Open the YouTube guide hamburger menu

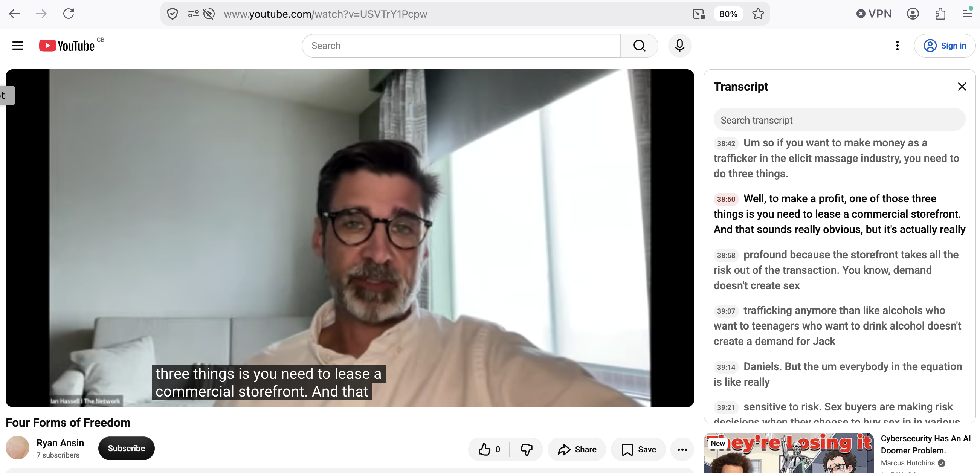pos(17,46)
